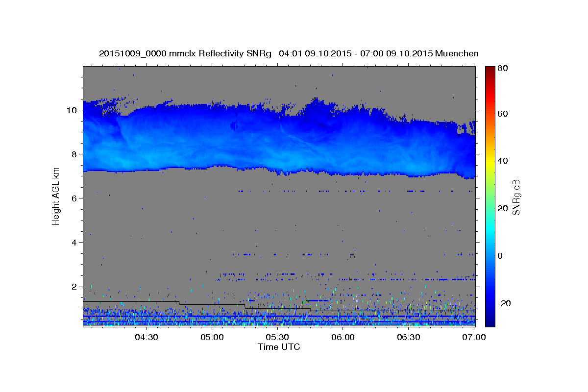Click the height tick label 2

[x=75, y=287]
